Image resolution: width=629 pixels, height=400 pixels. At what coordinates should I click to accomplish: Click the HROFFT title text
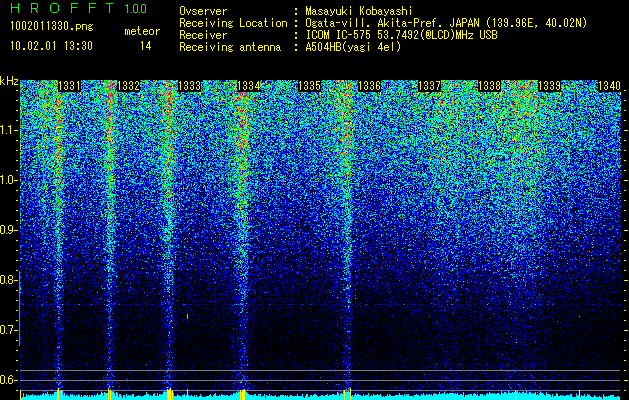63,8
